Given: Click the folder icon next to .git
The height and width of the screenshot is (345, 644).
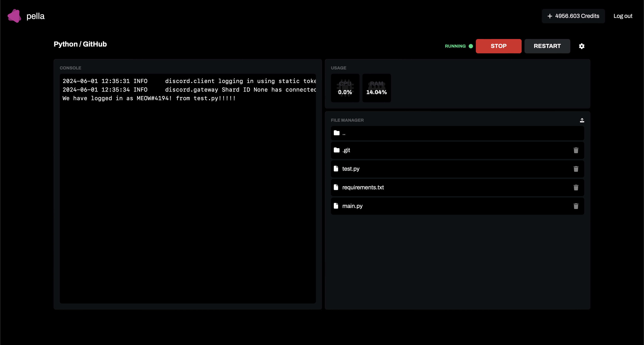Looking at the screenshot, I should coord(336,150).
